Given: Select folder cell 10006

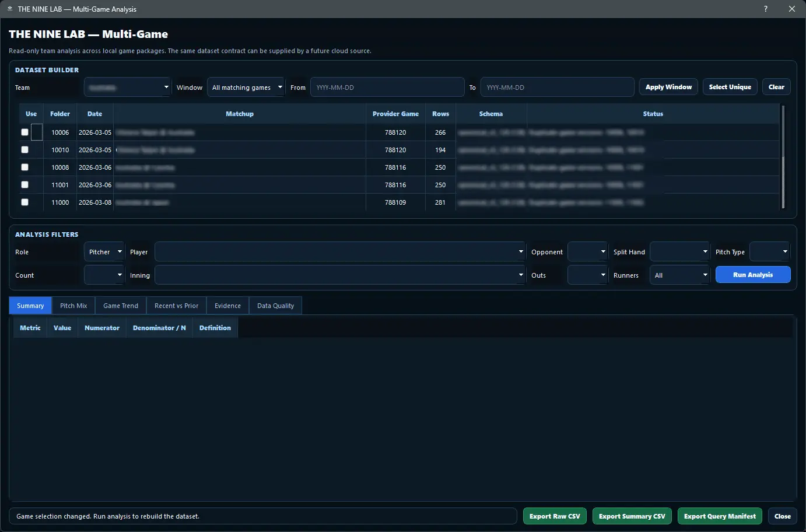Looking at the screenshot, I should pyautogui.click(x=60, y=132).
